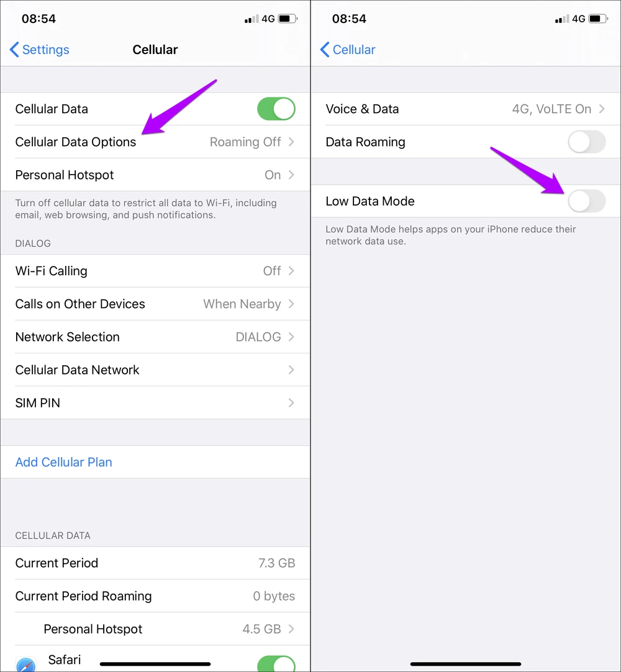Viewport: 621px width, 672px height.
Task: Open Network Selection showing DIALOG
Action: click(155, 337)
